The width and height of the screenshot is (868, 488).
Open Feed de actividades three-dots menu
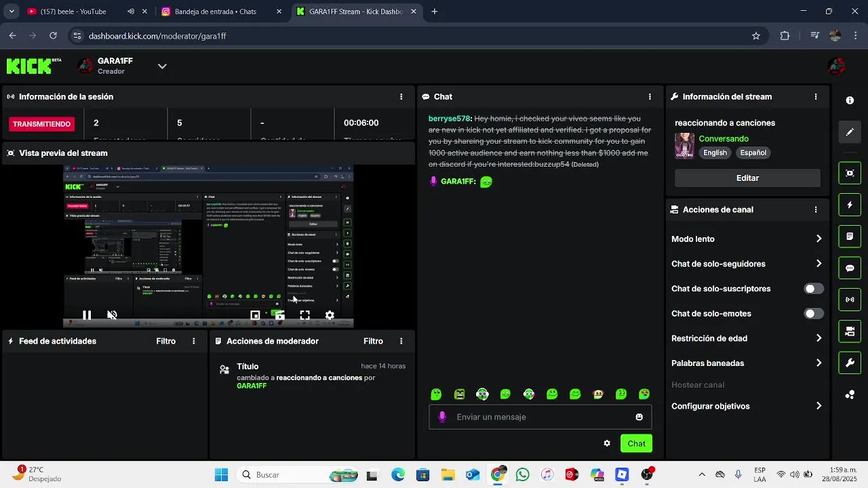click(194, 341)
